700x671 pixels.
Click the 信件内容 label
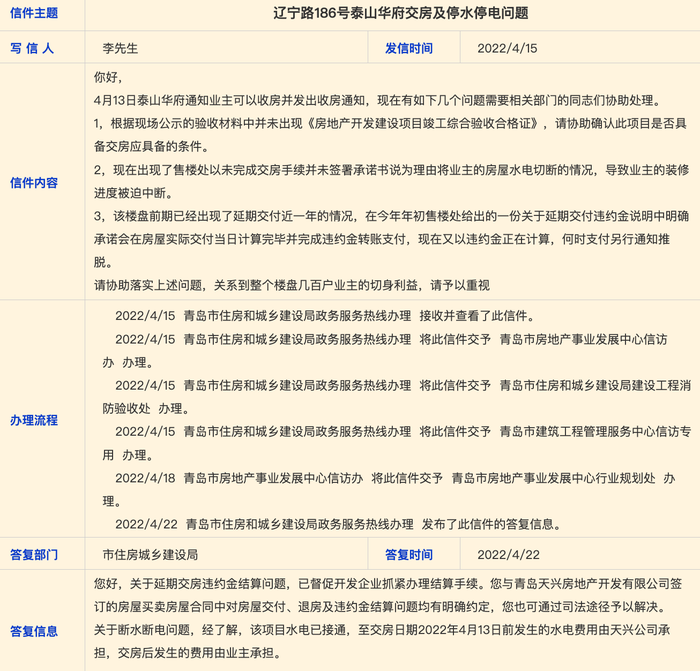pyautogui.click(x=34, y=182)
